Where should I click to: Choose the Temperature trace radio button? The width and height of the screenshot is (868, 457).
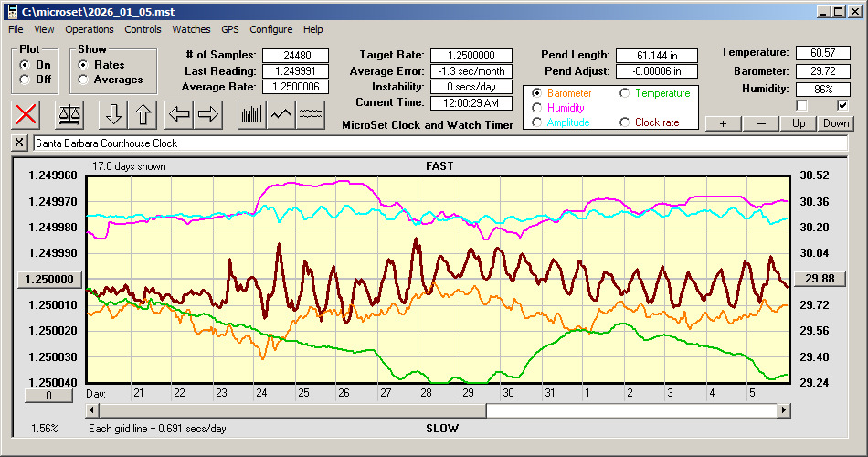(x=625, y=93)
